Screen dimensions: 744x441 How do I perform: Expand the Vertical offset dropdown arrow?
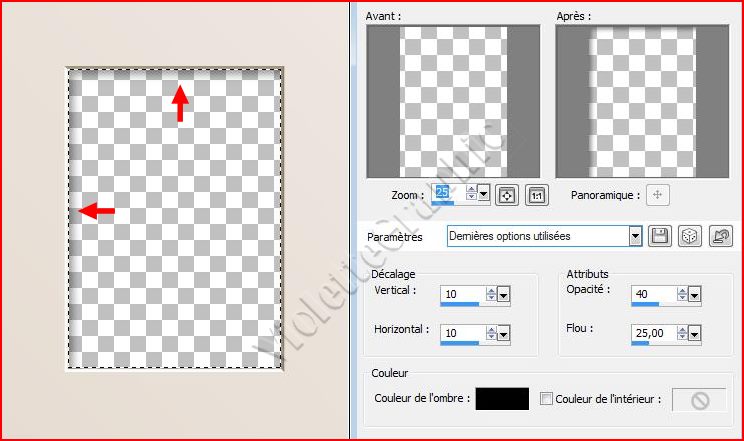click(x=503, y=294)
